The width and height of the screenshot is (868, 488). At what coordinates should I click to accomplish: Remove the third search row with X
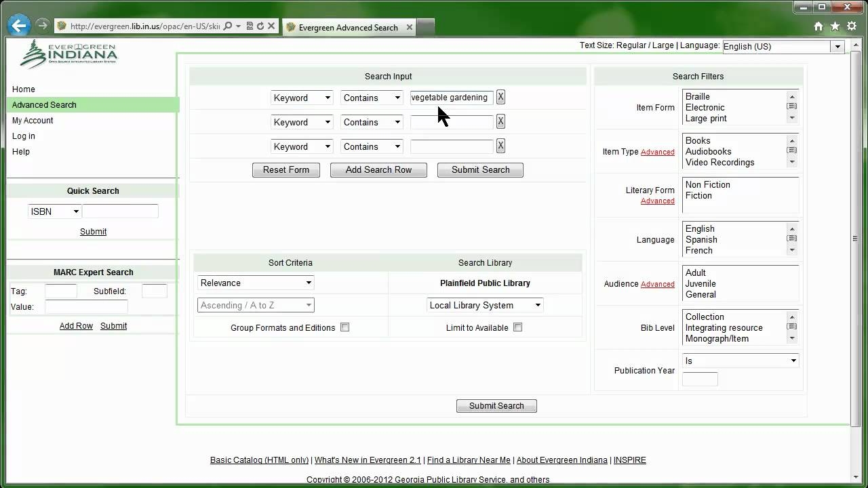(500, 146)
